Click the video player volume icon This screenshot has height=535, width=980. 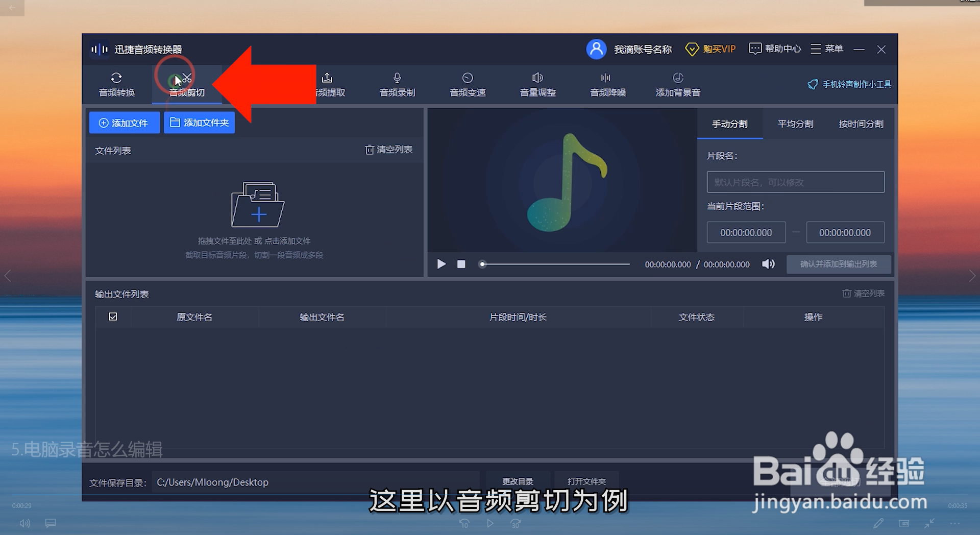coord(25,523)
